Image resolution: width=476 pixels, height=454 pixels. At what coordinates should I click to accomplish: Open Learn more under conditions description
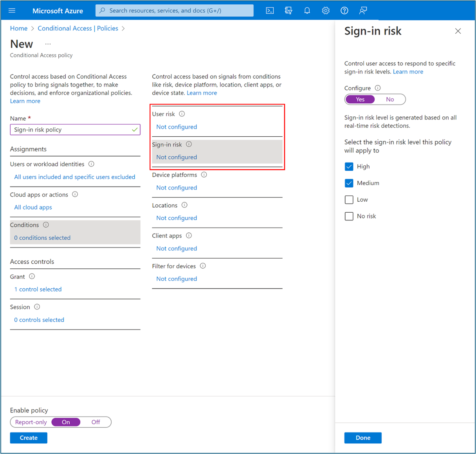click(x=202, y=93)
